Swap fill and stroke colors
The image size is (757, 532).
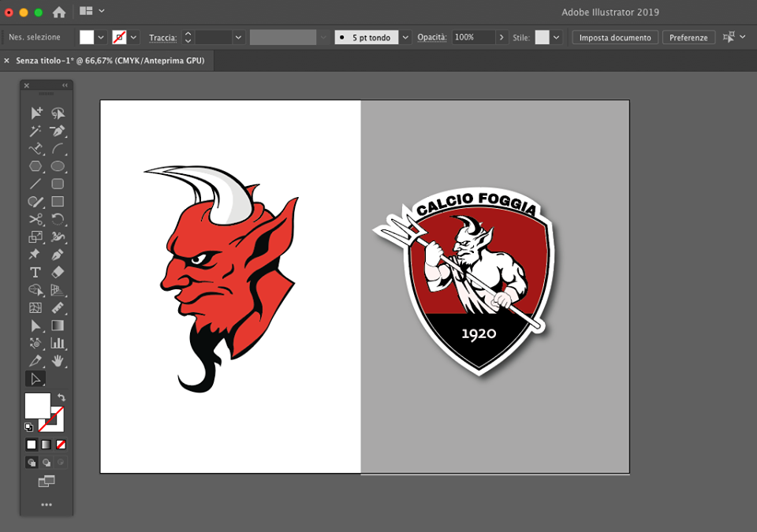coord(62,398)
